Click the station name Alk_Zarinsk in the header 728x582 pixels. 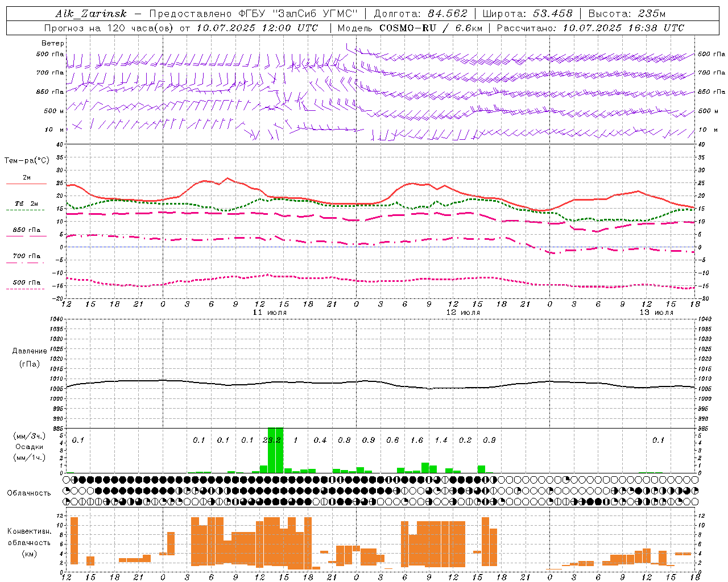tap(91, 14)
